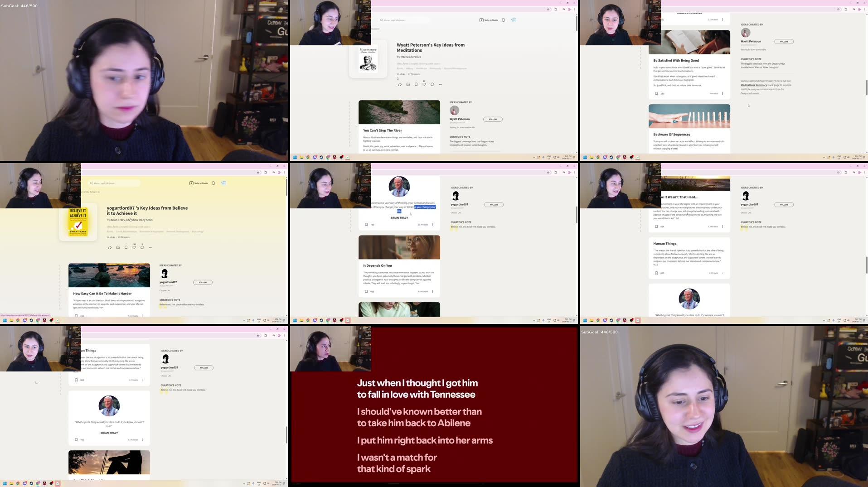Click inside the "Ideas, topics & more" search field
The image size is (868, 487).
tap(404, 20)
